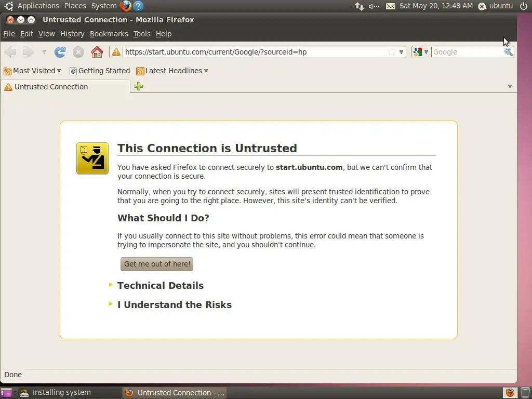The width and height of the screenshot is (532, 399).
Task: Reload the current page
Action: click(60, 52)
